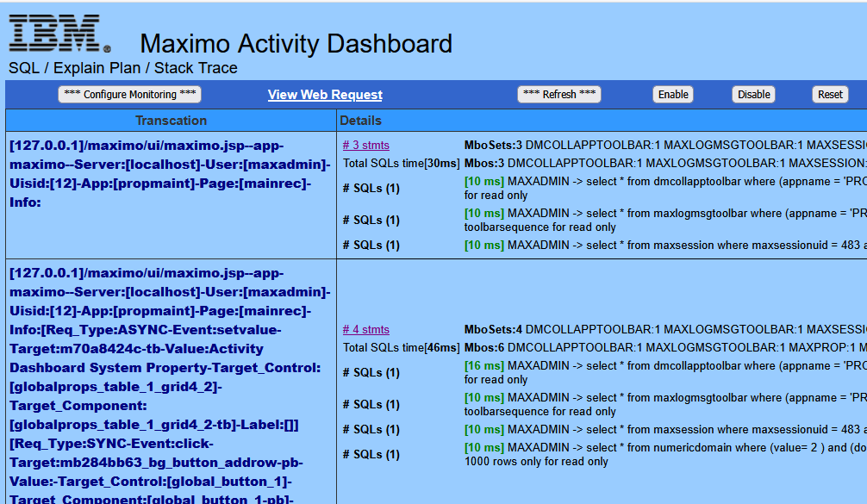Click the 'SQL / Explain Plan / Stack Trace' subtitle
This screenshot has width=867, height=504.
[122, 68]
